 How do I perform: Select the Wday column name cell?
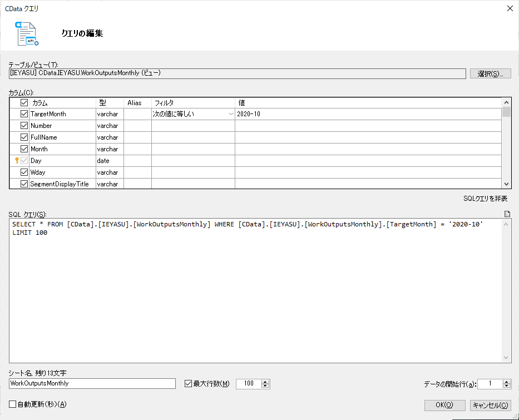pos(62,172)
